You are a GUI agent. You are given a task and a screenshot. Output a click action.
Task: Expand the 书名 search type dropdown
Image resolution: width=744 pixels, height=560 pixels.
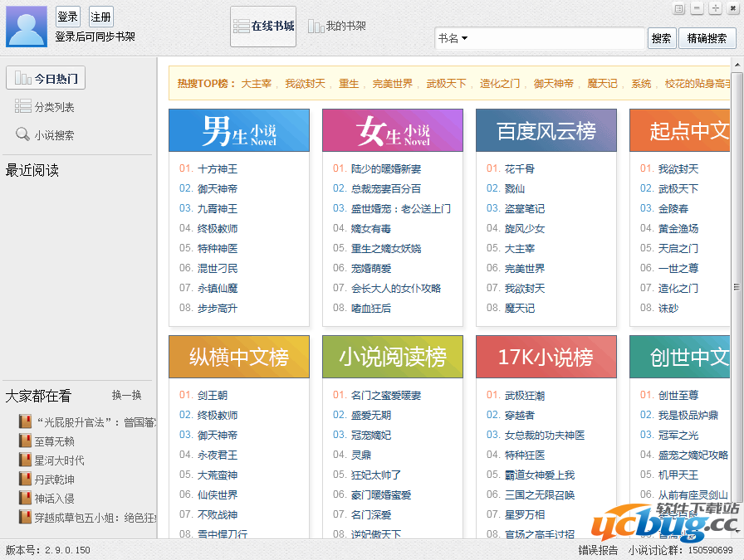pyautogui.click(x=453, y=38)
